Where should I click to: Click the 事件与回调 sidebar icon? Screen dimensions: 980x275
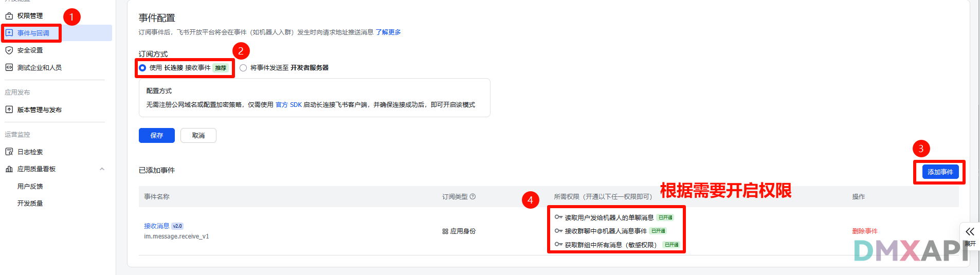pos(9,33)
